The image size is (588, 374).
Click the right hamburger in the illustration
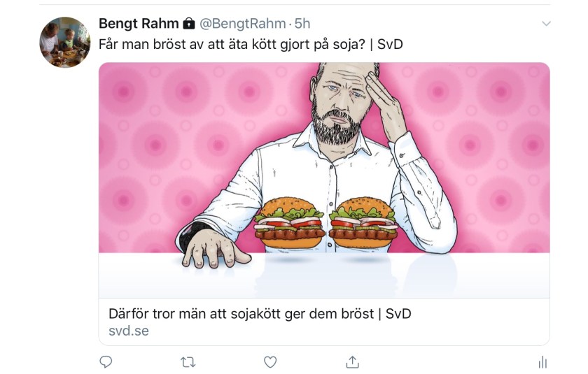click(x=363, y=224)
